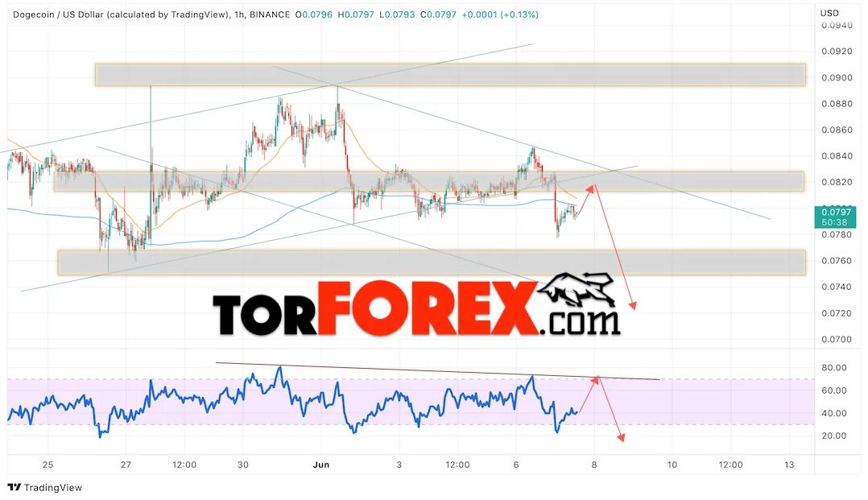Click the open value O0.0796
This screenshot has height=500, width=868.
click(314, 14)
